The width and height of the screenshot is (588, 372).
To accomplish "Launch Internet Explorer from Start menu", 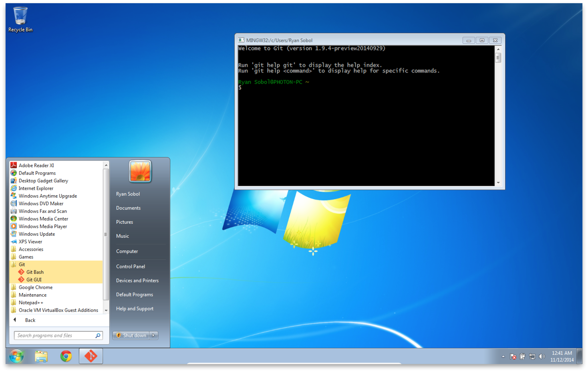I will [x=56, y=188].
